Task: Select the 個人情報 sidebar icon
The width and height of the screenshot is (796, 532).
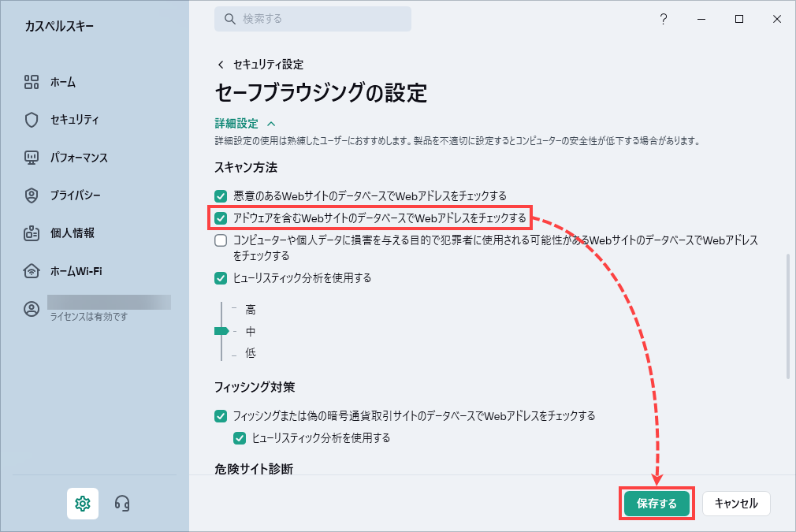Action: 32,233
